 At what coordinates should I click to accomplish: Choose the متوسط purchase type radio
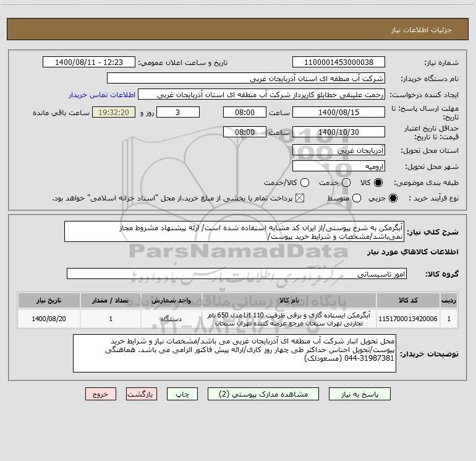coord(357,198)
